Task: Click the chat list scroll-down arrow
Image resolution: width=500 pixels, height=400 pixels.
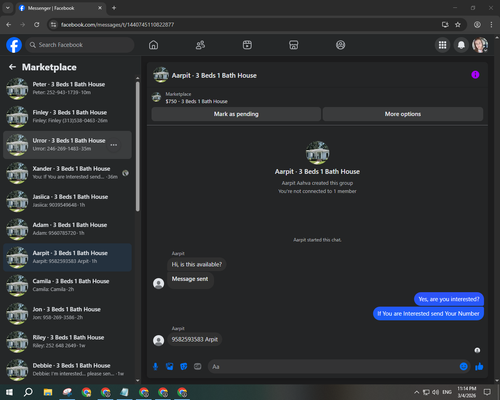Action: pos(138,380)
